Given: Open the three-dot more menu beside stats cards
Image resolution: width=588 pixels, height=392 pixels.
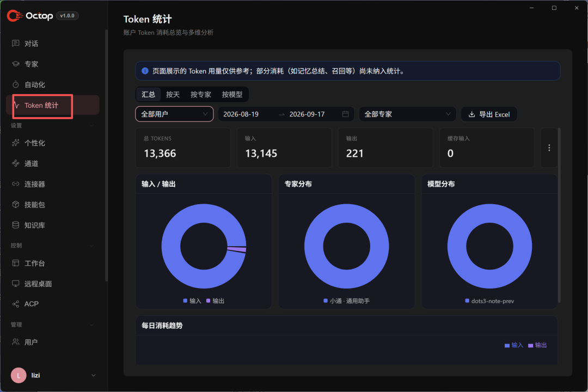Looking at the screenshot, I should point(549,148).
